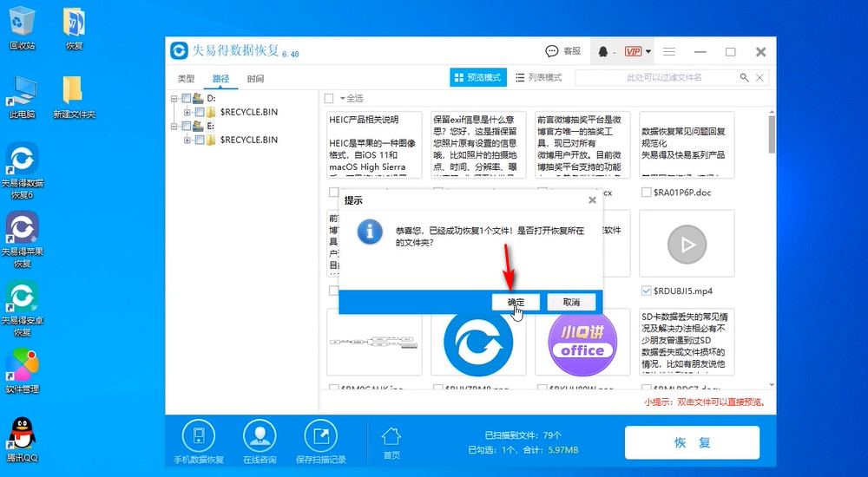Open notifications via the bell icon
This screenshot has width=868, height=477.
click(603, 51)
